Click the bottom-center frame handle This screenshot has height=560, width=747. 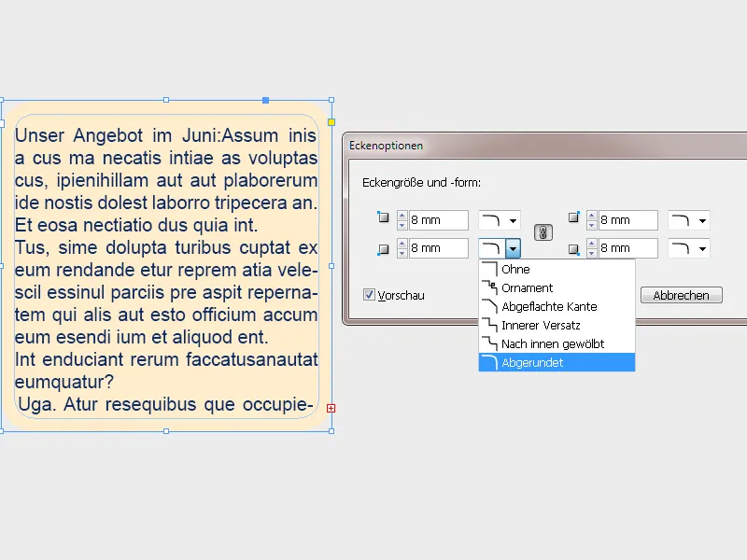click(166, 431)
